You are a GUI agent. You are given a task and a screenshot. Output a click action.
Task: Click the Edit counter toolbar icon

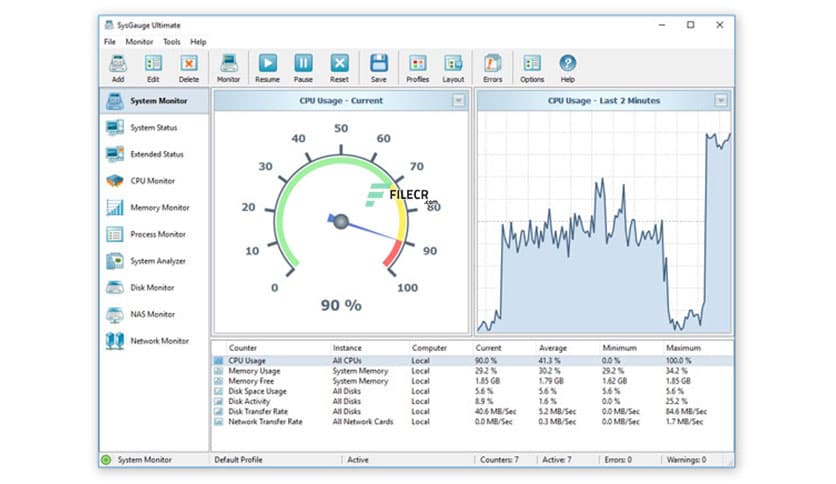pos(153,68)
